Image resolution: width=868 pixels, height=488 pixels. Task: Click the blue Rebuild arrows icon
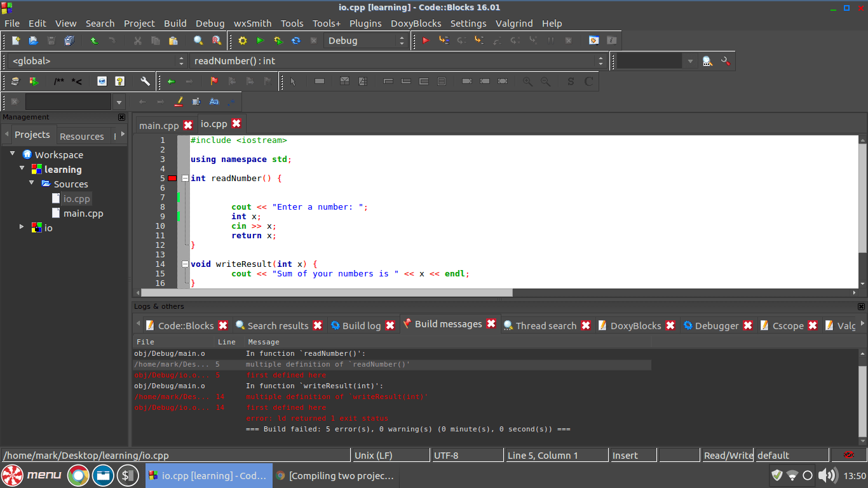(x=295, y=41)
